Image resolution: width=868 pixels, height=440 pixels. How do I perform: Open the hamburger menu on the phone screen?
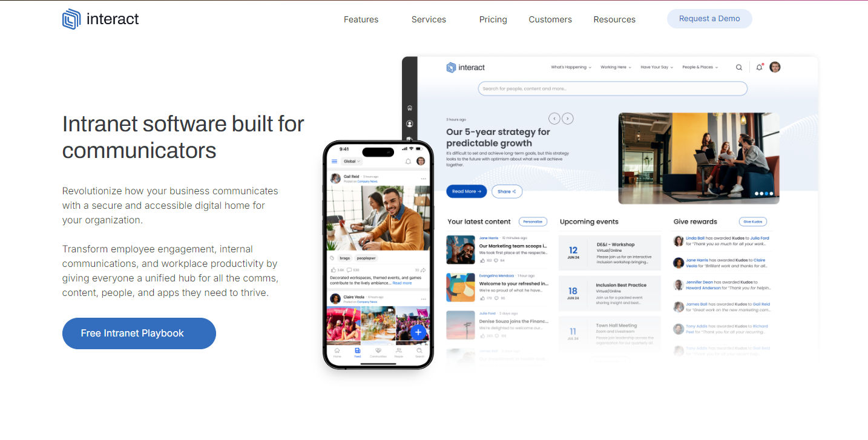tap(334, 162)
